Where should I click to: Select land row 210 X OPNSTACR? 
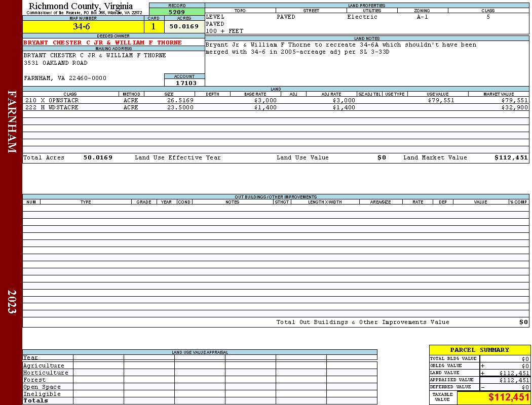[x=276, y=101]
